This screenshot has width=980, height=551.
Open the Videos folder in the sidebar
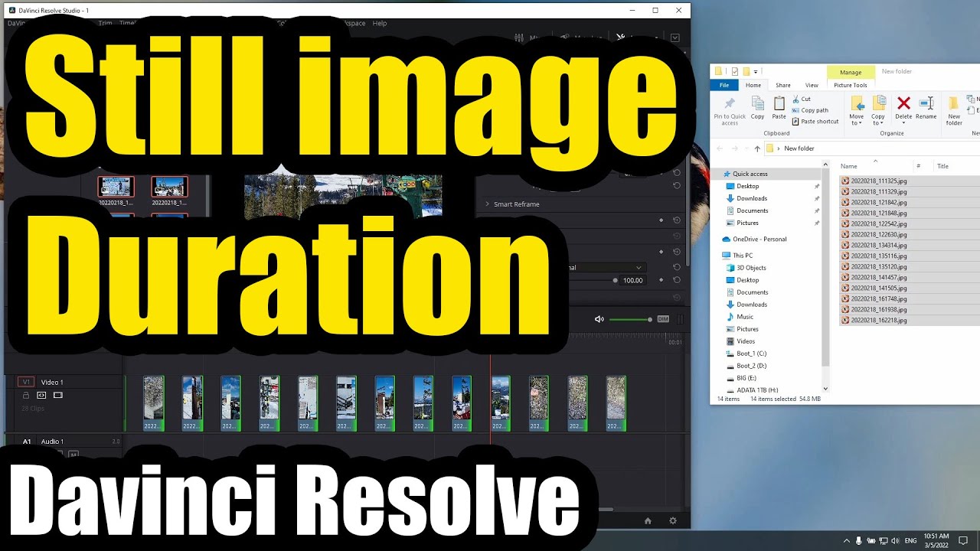[x=740, y=341]
